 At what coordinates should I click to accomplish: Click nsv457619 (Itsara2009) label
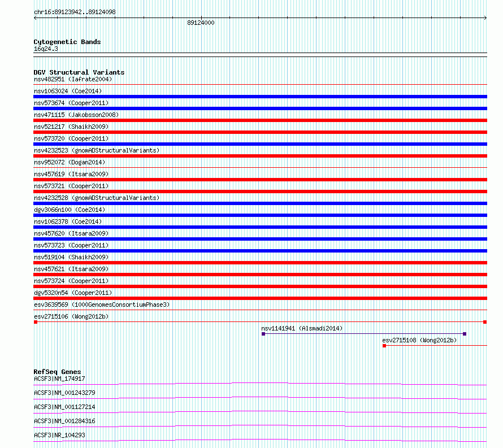pos(71,174)
